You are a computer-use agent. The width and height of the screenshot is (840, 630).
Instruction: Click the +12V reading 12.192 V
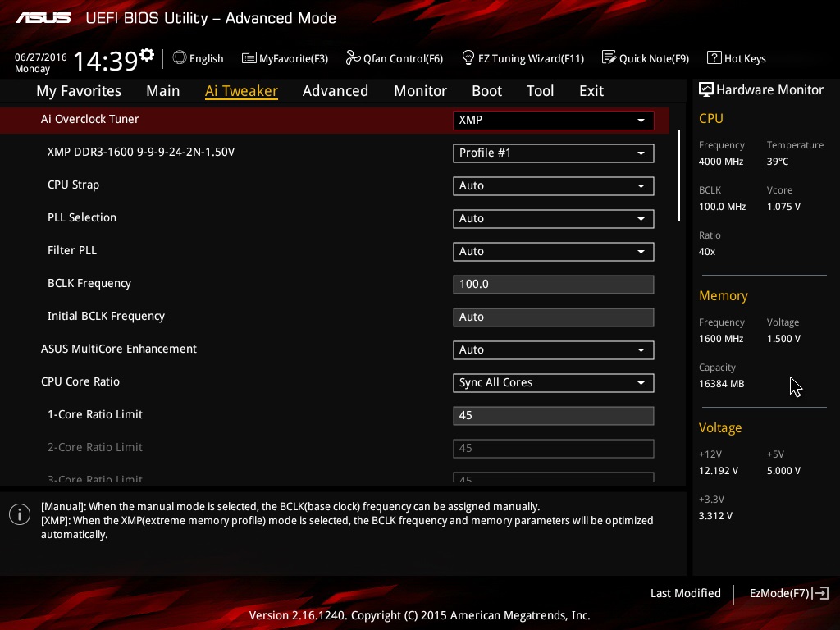719,470
